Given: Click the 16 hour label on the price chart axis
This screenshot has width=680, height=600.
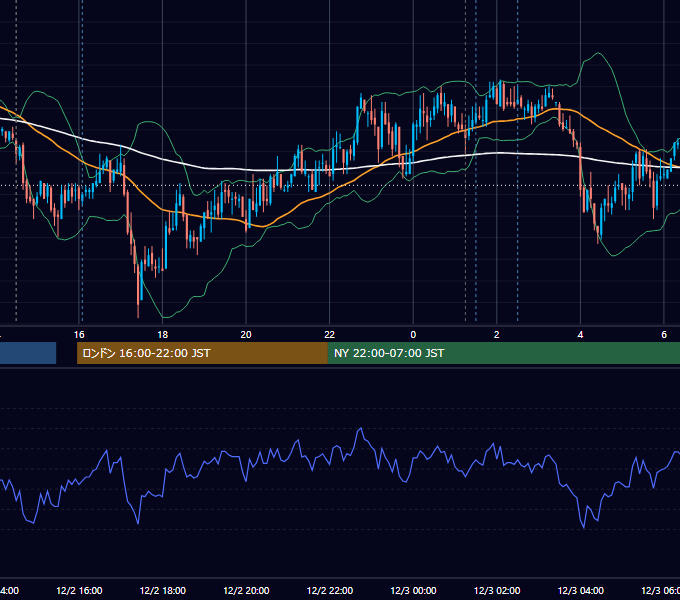Looking at the screenshot, I should pos(79,335).
